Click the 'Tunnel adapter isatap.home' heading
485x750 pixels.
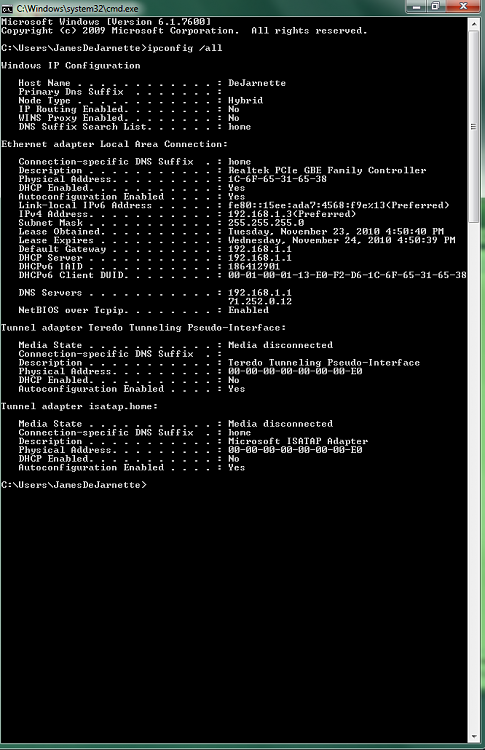coord(79,406)
